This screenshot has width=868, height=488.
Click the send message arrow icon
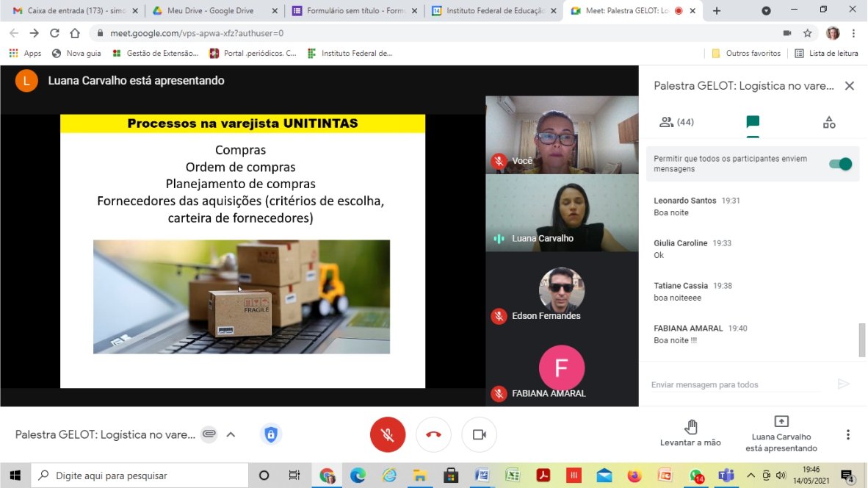pyautogui.click(x=843, y=384)
